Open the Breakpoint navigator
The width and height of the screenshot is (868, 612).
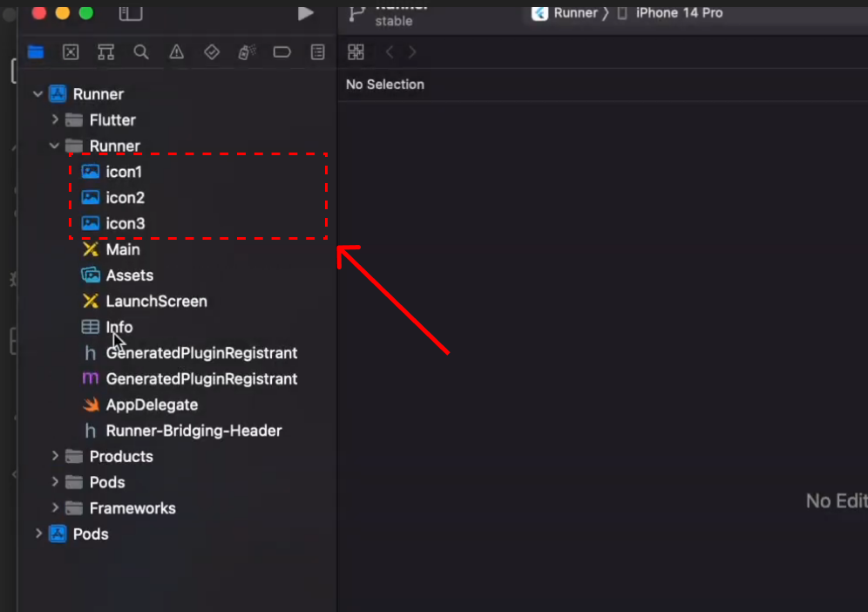[282, 52]
